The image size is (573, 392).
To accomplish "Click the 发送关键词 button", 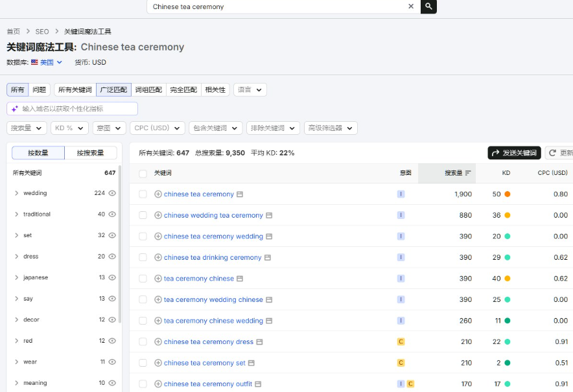I will (x=514, y=153).
